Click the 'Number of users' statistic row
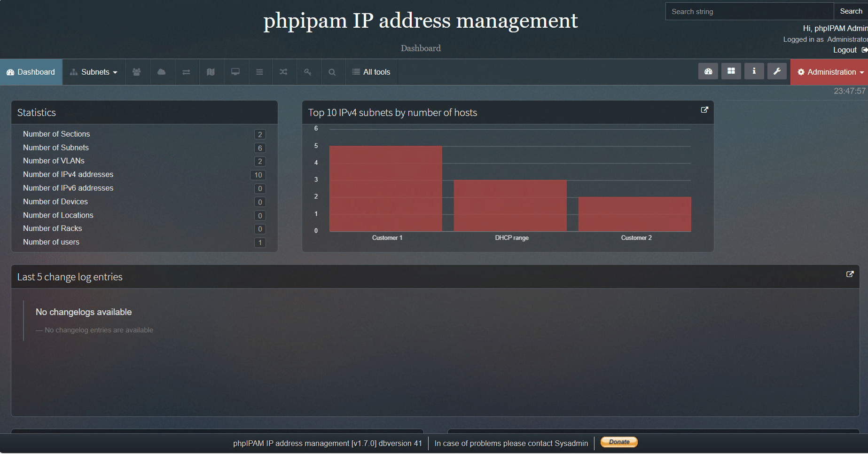 click(x=144, y=243)
